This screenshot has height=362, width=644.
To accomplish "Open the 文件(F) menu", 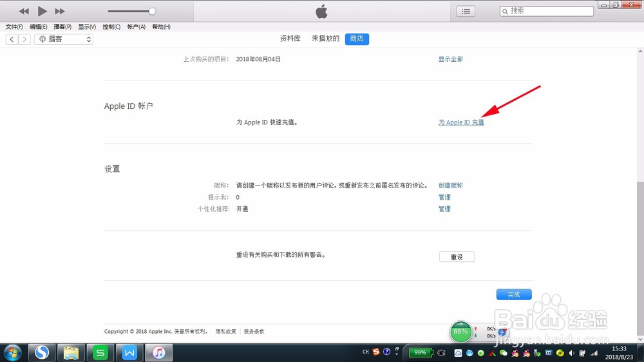I will click(x=14, y=26).
